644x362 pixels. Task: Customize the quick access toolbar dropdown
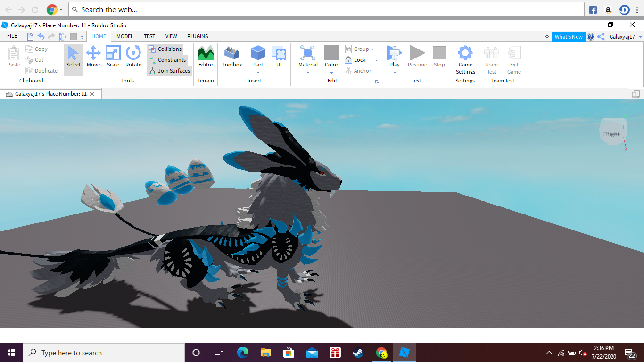tap(82, 37)
